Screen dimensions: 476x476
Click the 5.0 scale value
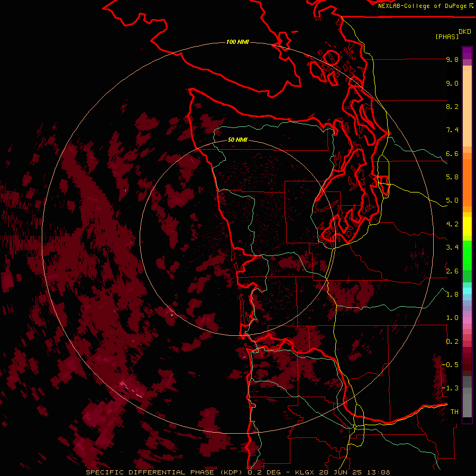tap(452, 200)
